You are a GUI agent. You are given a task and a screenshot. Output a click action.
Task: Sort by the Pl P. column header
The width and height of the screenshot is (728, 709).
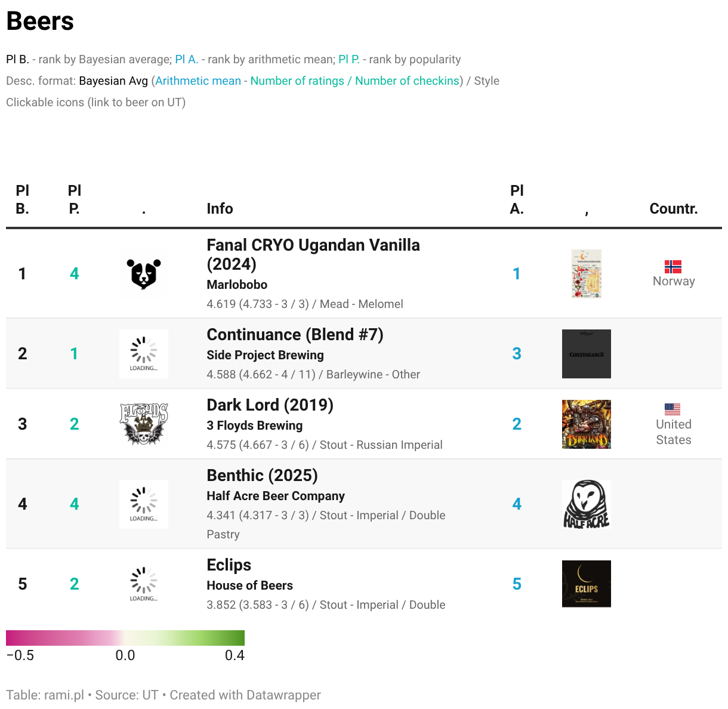(75, 199)
